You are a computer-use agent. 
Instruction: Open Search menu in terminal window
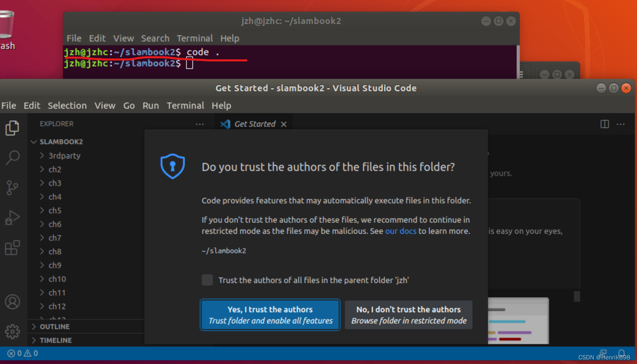(155, 38)
